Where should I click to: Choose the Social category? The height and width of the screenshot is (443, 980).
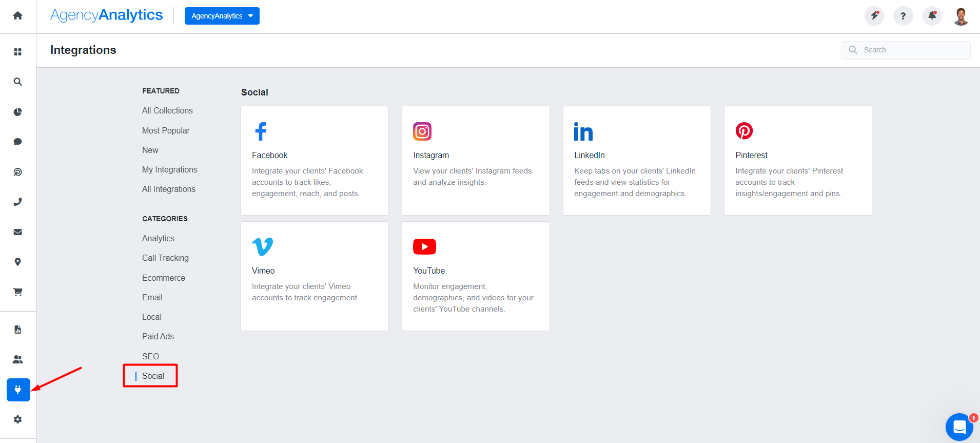pyautogui.click(x=153, y=376)
